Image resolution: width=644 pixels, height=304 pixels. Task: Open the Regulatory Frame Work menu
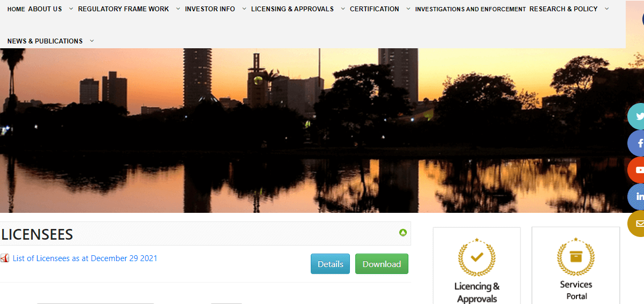click(123, 9)
